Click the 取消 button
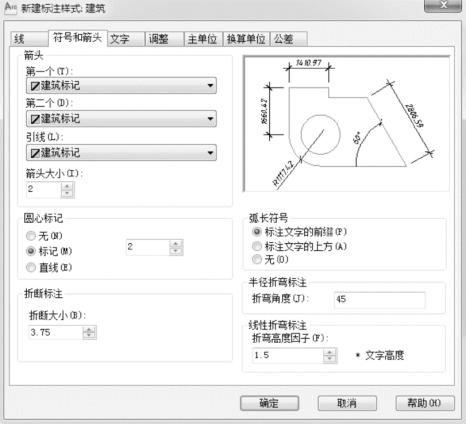The height and width of the screenshot is (424, 466). 347,403
